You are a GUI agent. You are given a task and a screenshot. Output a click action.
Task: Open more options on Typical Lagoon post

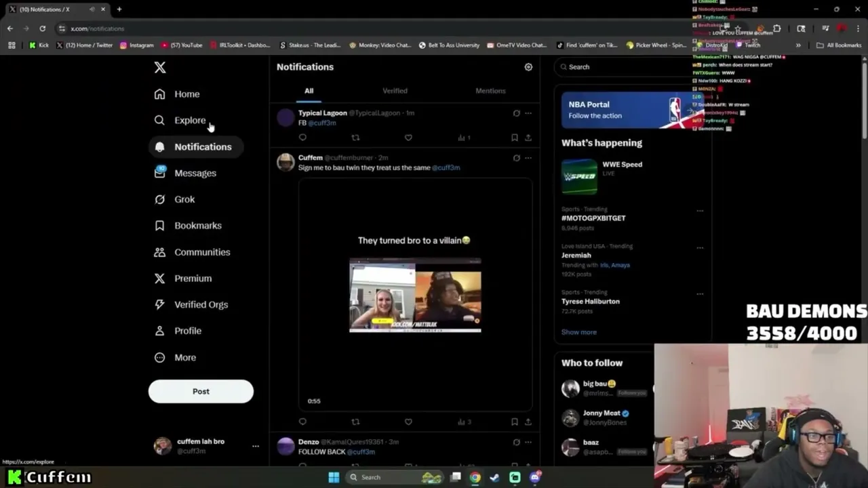(528, 113)
